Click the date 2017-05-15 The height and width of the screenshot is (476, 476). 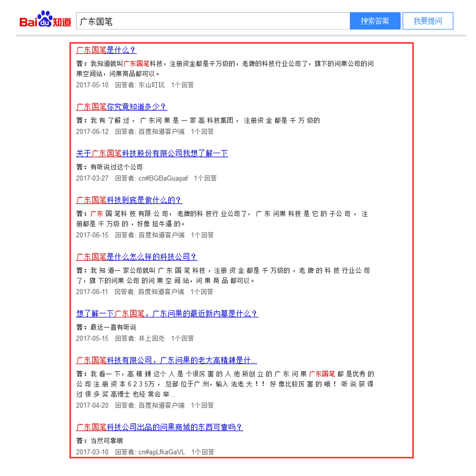[x=92, y=338]
